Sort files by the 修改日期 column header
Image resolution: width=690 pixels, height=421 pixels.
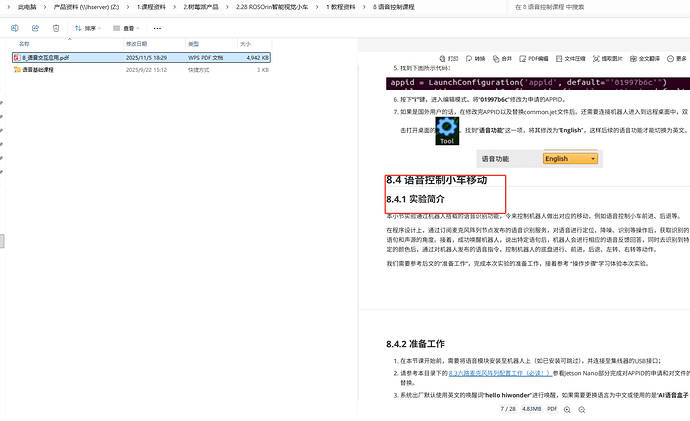tap(136, 44)
